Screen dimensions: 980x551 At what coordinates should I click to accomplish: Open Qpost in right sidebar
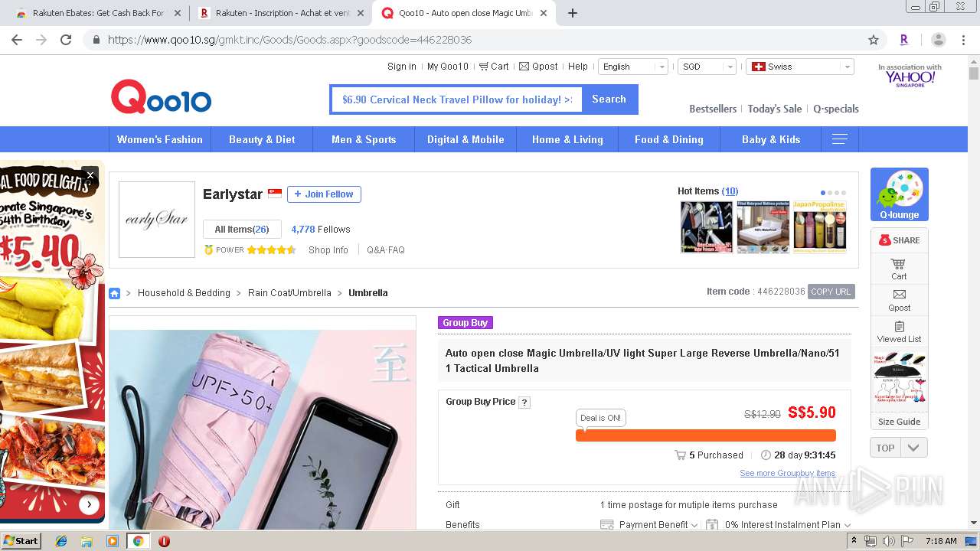(x=899, y=300)
